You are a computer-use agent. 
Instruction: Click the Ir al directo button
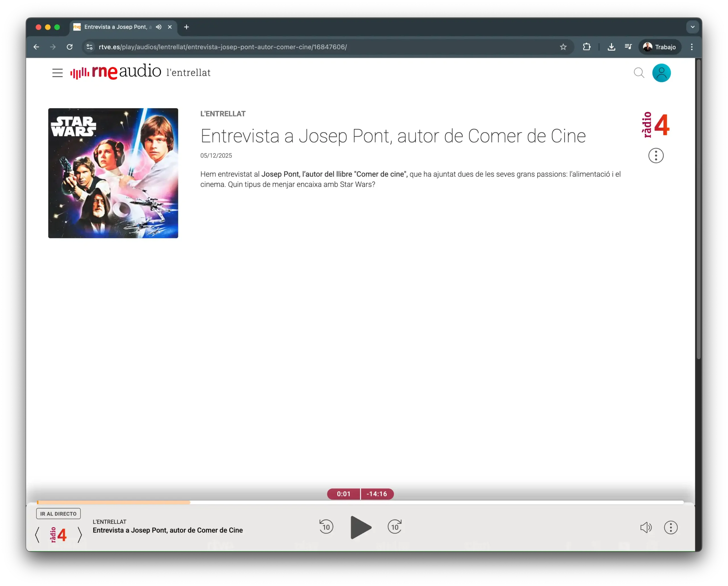tap(58, 514)
